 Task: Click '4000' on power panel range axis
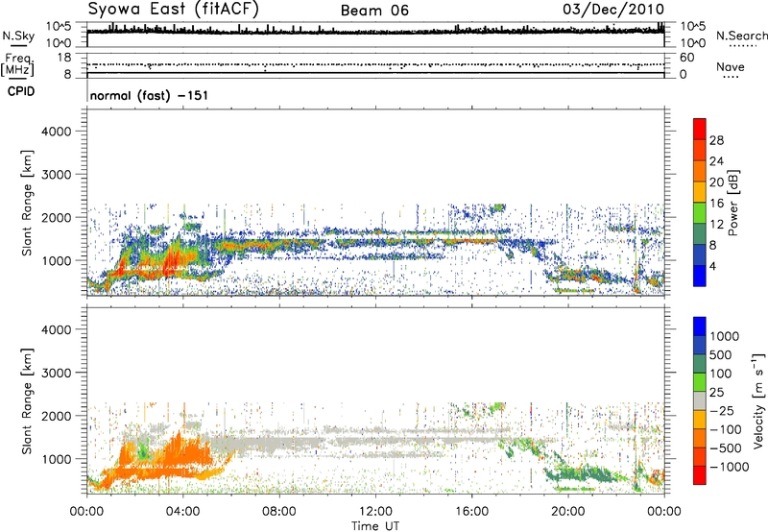click(x=57, y=132)
